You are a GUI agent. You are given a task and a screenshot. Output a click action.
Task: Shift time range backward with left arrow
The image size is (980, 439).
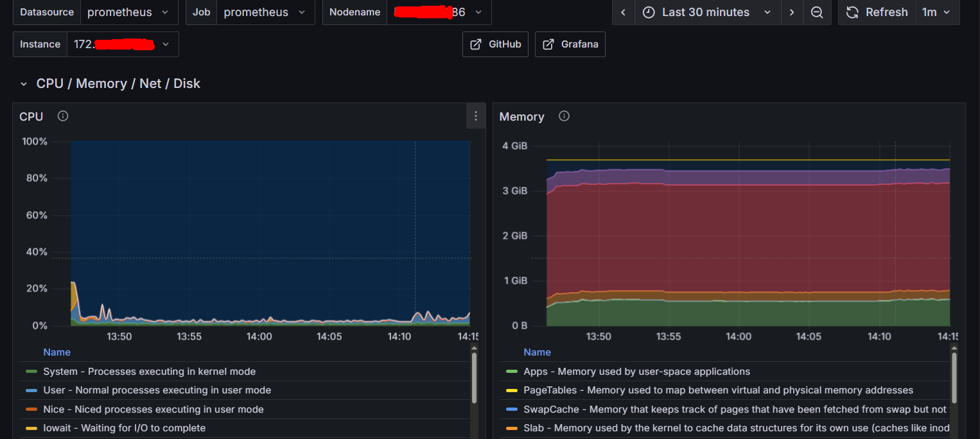623,12
